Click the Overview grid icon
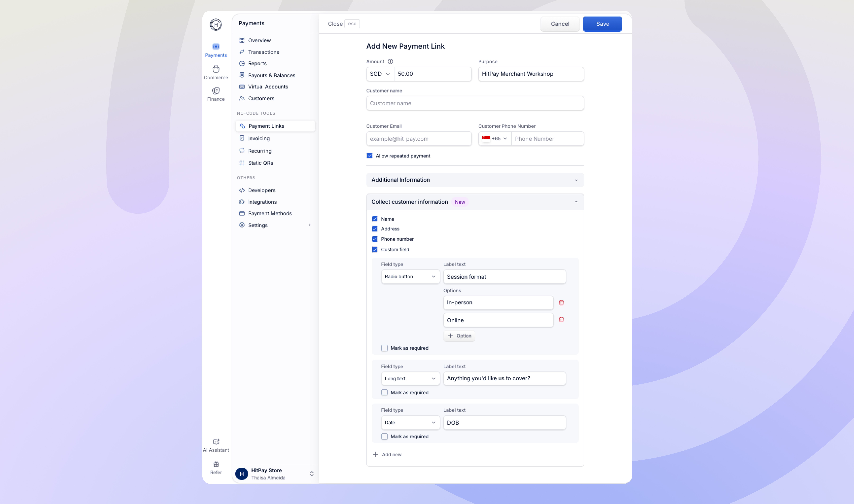The image size is (854, 504). tap(242, 40)
